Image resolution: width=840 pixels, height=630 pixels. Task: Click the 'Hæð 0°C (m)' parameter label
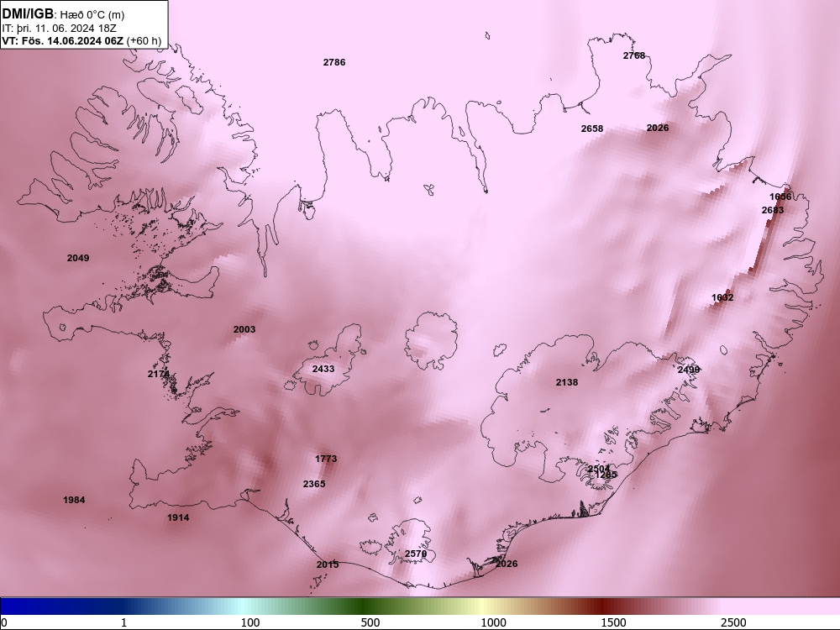tap(92, 15)
